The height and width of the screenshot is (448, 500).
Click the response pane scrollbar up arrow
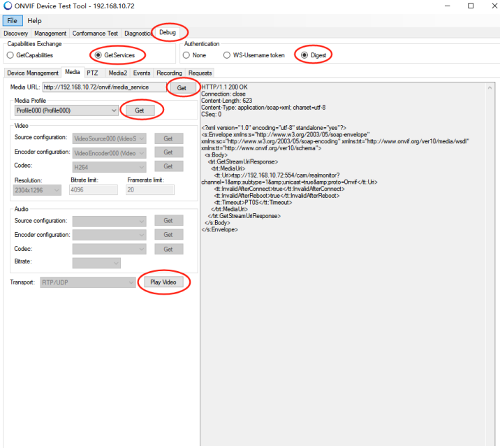pyautogui.click(x=490, y=87)
